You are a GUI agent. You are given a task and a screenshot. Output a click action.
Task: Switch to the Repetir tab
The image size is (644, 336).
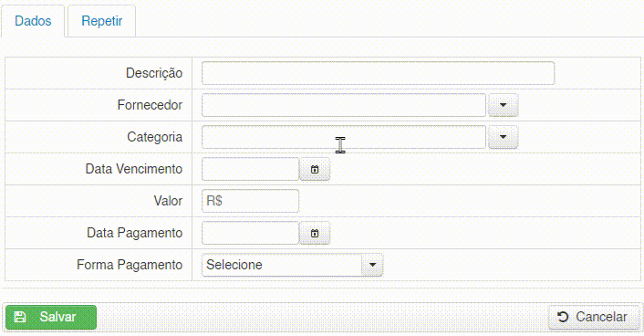click(102, 21)
